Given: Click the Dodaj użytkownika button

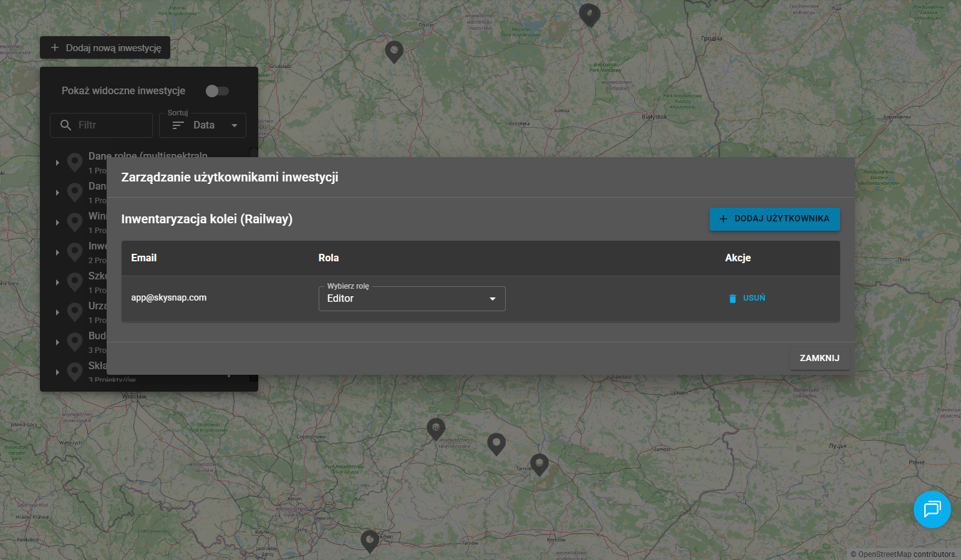Looking at the screenshot, I should pyautogui.click(x=775, y=219).
